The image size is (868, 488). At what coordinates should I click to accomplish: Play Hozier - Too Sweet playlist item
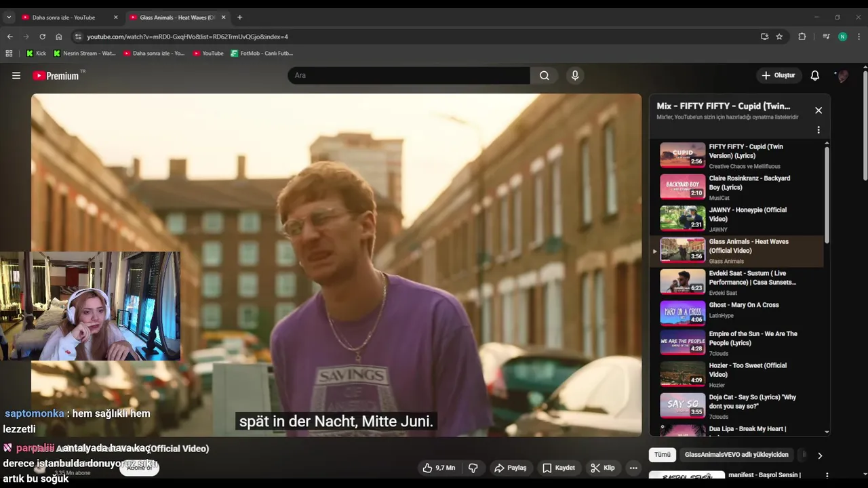click(738, 374)
